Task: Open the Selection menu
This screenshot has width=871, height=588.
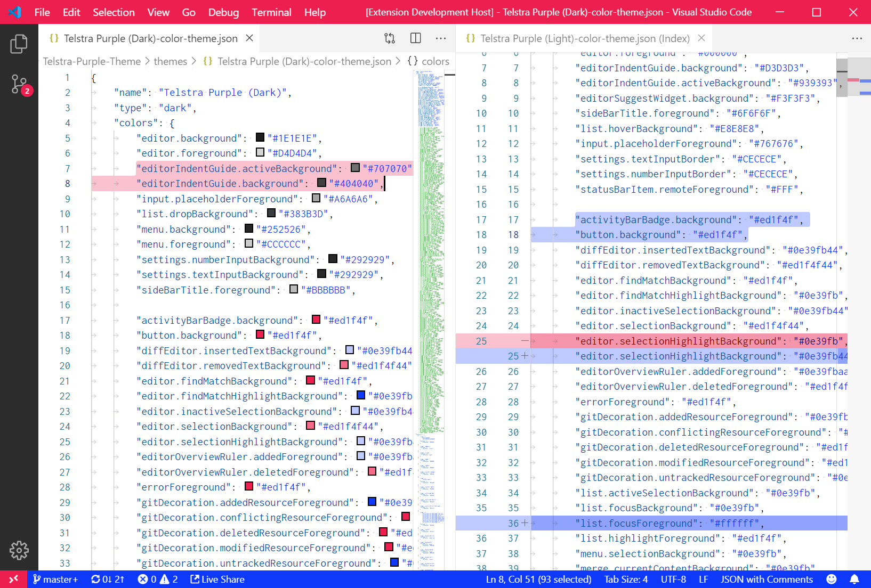Action: click(114, 12)
